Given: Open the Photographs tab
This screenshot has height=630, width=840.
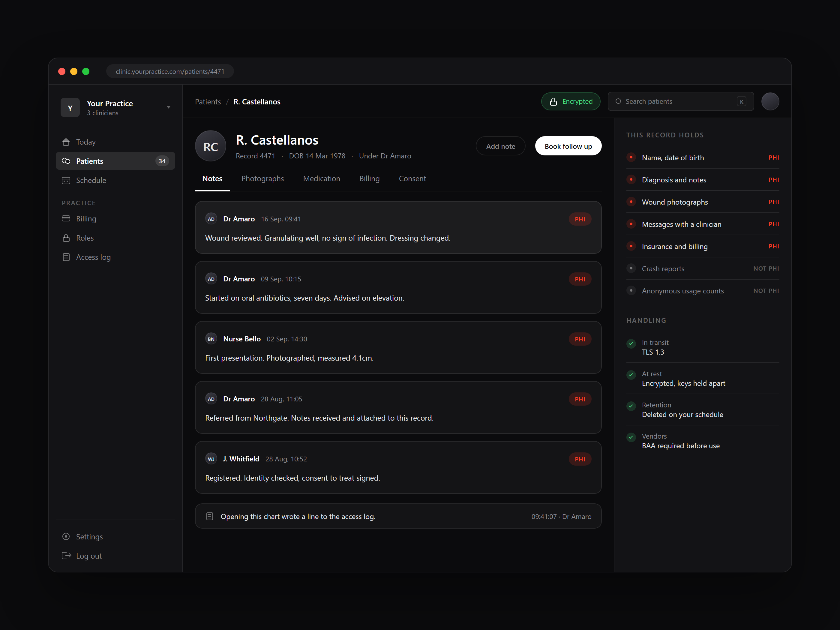Looking at the screenshot, I should [x=263, y=178].
